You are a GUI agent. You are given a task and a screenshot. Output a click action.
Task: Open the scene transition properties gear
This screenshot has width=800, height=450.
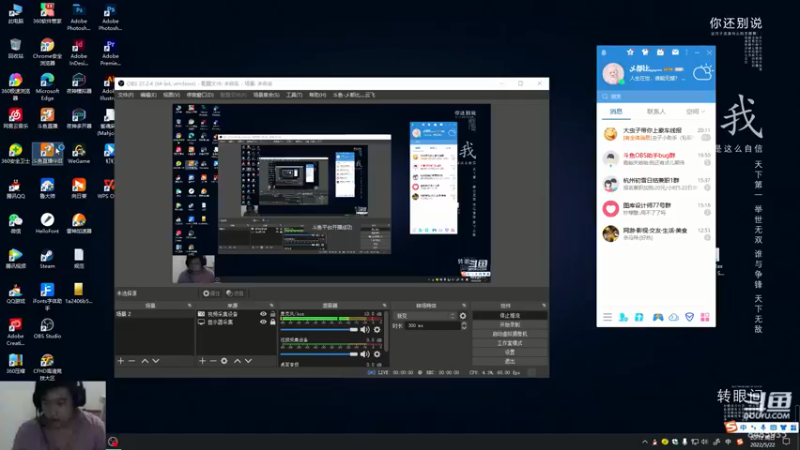tap(463, 316)
